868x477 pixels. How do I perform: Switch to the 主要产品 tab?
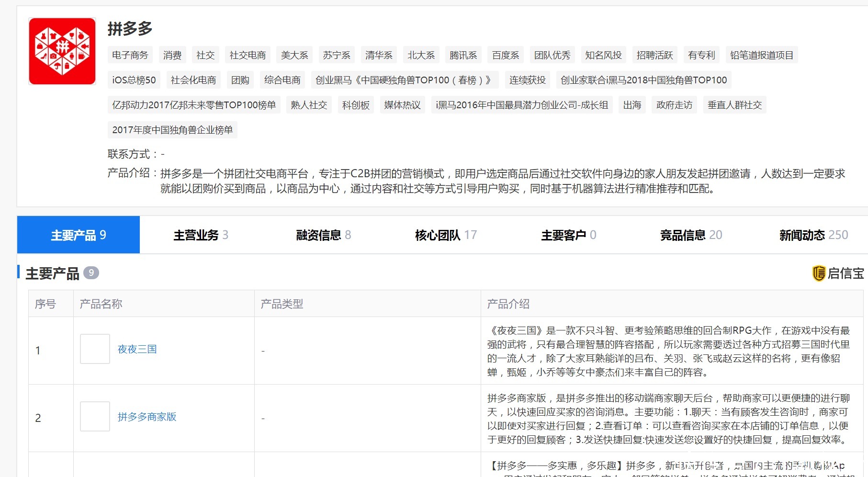click(x=79, y=235)
